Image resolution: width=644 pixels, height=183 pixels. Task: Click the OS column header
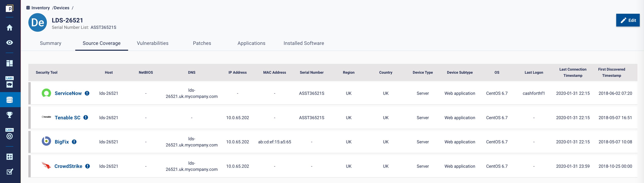[497, 73]
